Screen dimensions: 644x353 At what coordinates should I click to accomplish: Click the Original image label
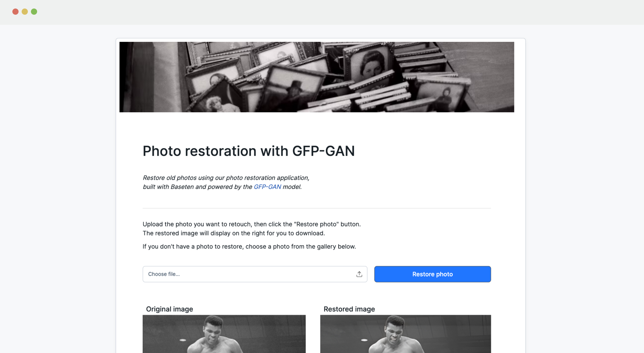point(169,309)
